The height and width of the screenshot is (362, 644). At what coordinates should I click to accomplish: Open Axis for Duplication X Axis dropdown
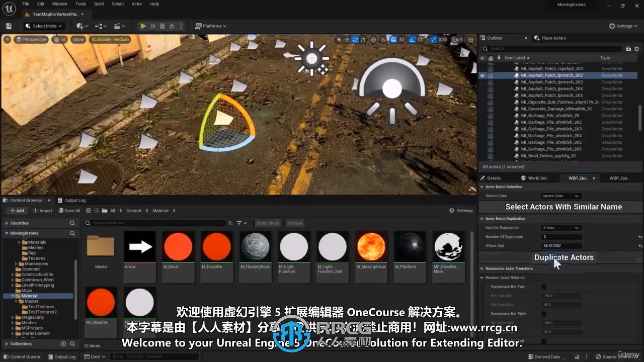pos(561,228)
